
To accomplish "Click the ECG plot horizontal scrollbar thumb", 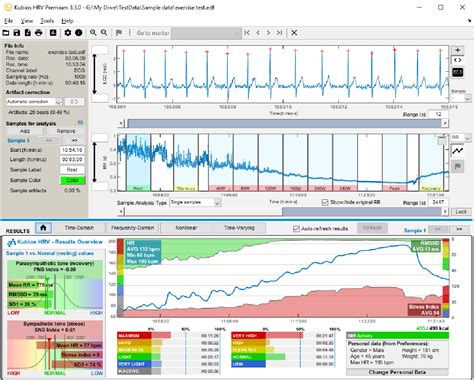I will coord(285,123).
